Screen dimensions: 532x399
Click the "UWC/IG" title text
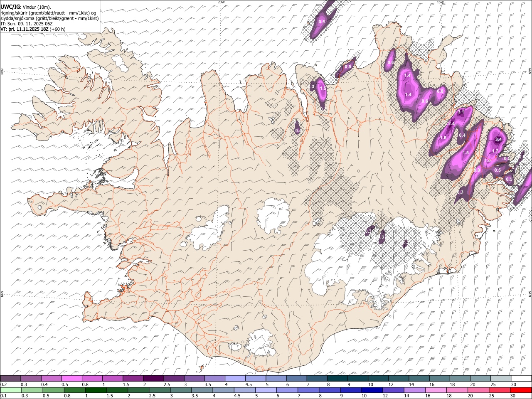[10, 7]
